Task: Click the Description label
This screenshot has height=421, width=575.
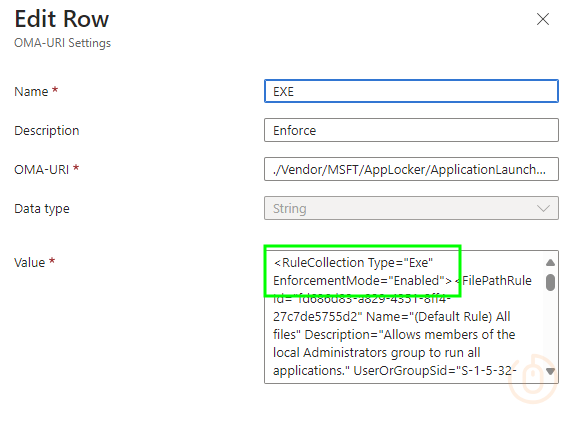Action: [x=47, y=131]
